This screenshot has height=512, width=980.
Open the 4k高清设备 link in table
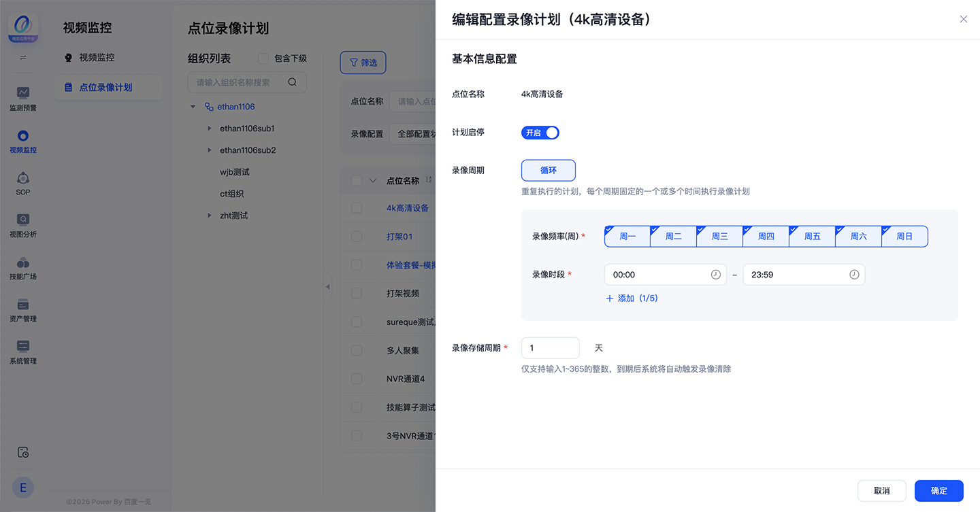408,208
